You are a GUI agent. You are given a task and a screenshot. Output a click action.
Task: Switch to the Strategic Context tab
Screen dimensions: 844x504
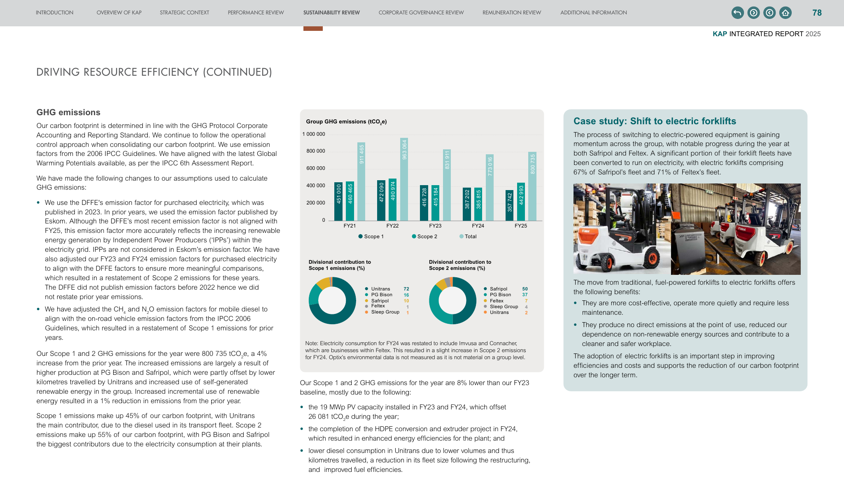[184, 13]
